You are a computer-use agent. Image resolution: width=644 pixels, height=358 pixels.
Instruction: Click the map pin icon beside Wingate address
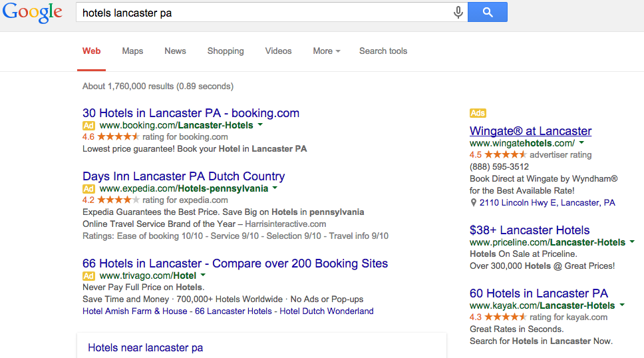pos(473,203)
